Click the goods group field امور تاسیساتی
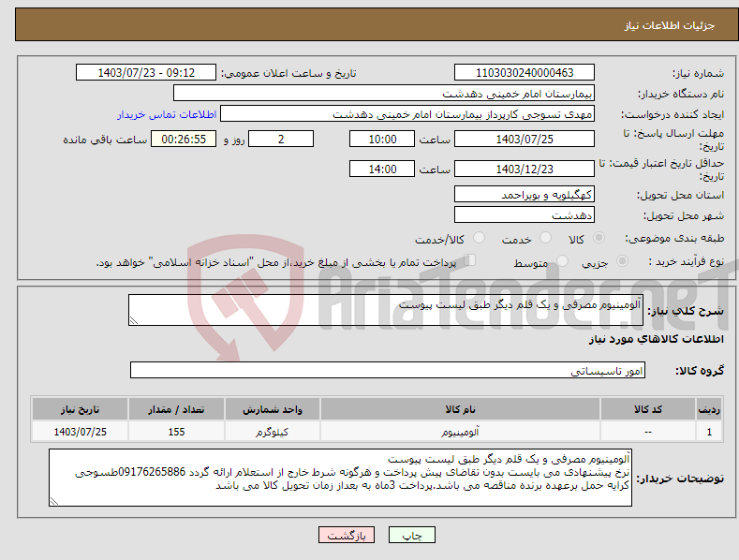 coord(388,370)
